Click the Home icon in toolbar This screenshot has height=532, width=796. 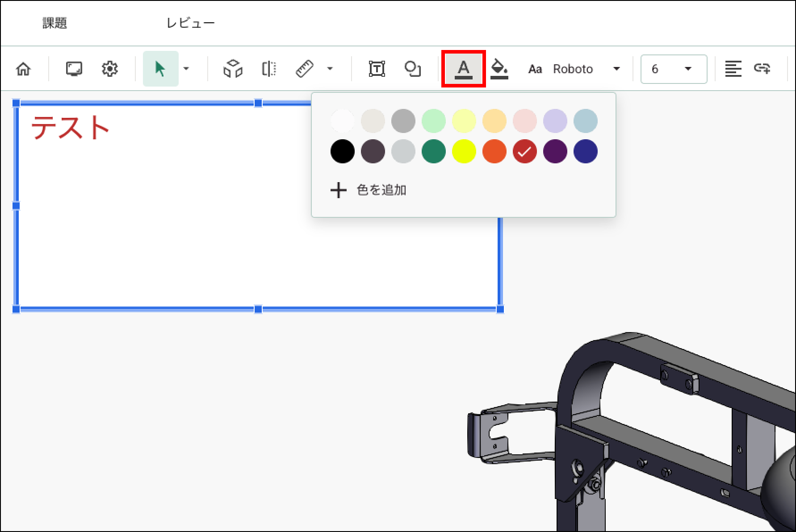(23, 69)
